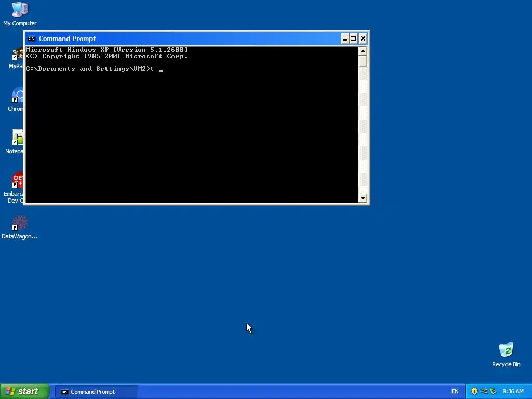Click the safely remove hardware tray icon
Screen dimensions: 532x399
tap(493, 392)
